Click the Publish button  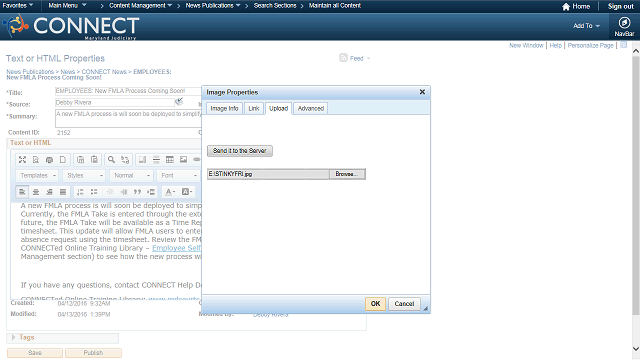tap(93, 353)
